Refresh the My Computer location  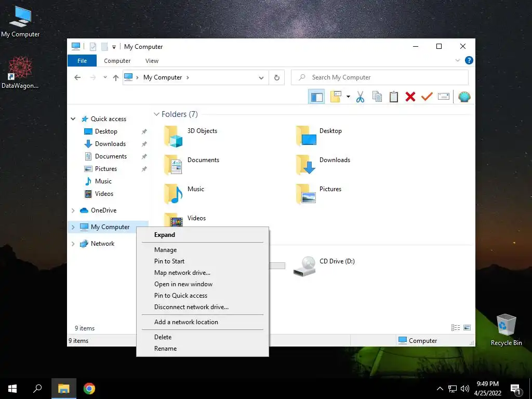(x=277, y=78)
